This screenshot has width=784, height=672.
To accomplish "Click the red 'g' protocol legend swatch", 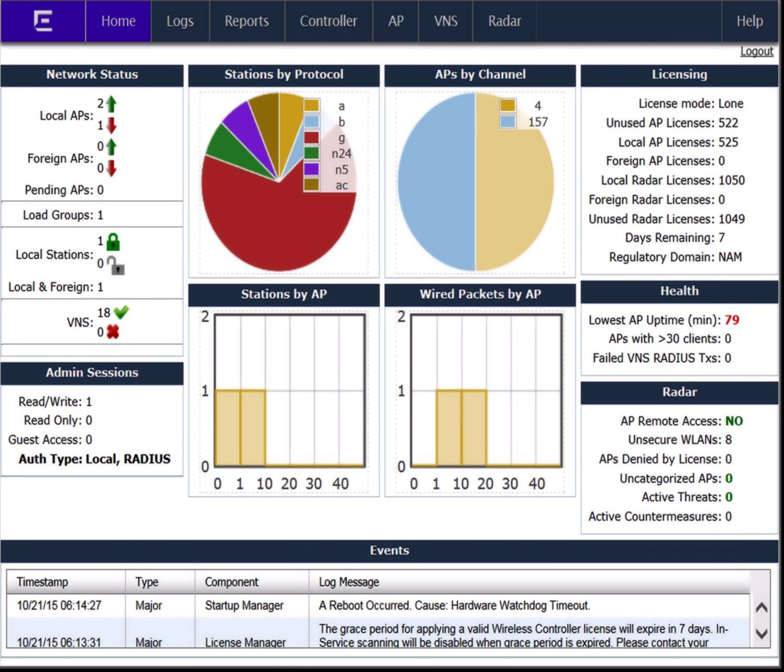I will coord(311,137).
